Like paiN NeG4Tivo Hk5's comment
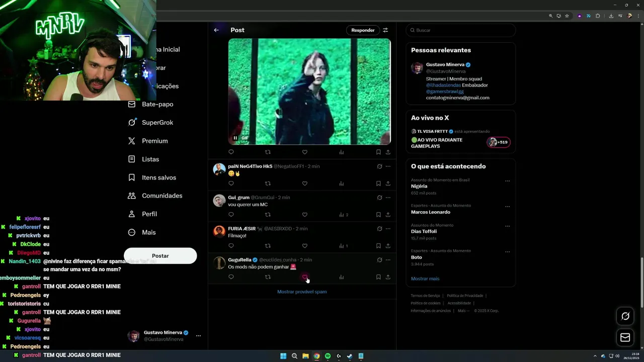 pos(304,184)
